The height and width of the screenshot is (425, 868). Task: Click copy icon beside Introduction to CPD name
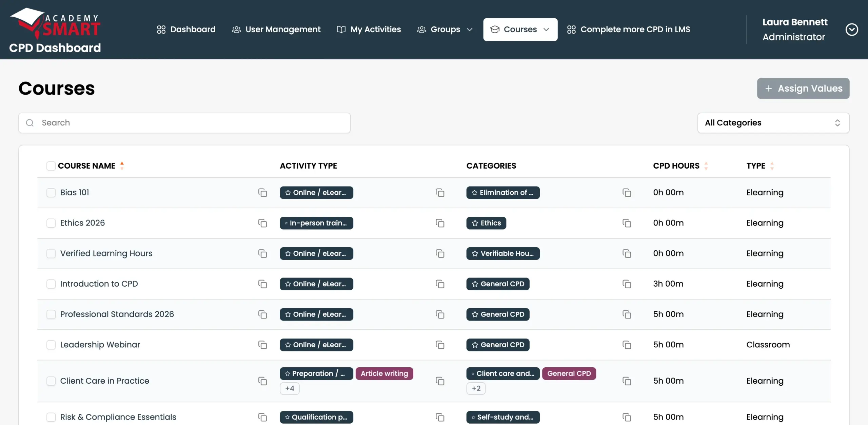coord(262,284)
